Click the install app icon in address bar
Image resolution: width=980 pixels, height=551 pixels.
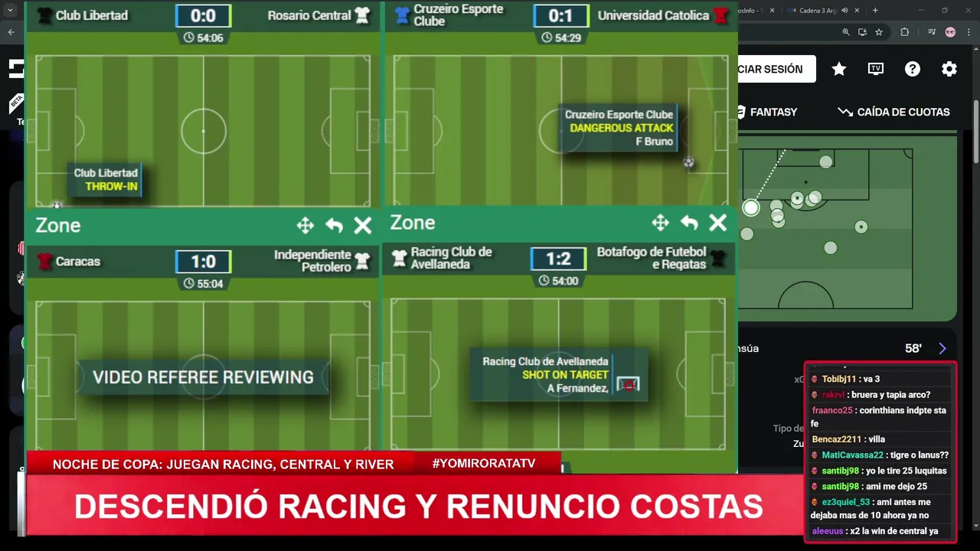(862, 32)
